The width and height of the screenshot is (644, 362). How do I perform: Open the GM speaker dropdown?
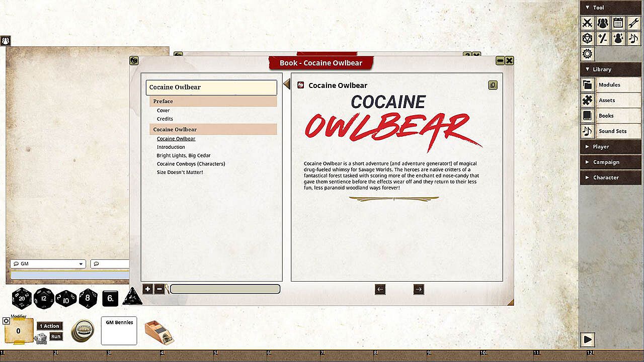[x=48, y=264]
